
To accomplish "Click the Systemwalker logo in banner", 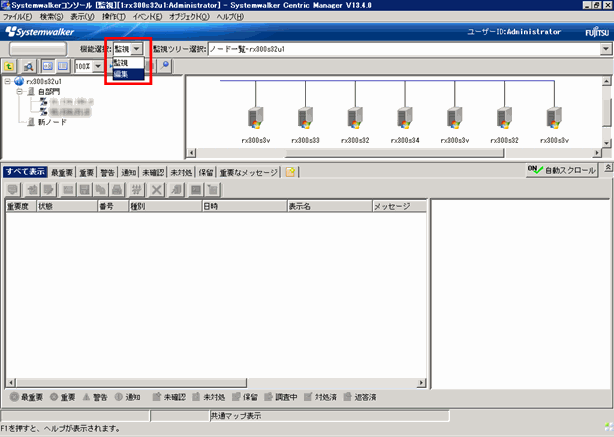I will (x=40, y=32).
